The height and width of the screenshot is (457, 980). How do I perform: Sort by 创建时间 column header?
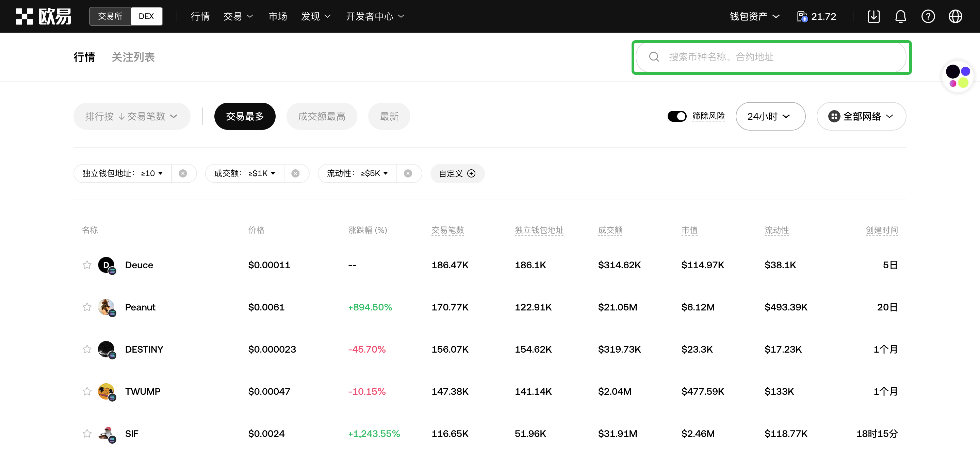point(881,230)
